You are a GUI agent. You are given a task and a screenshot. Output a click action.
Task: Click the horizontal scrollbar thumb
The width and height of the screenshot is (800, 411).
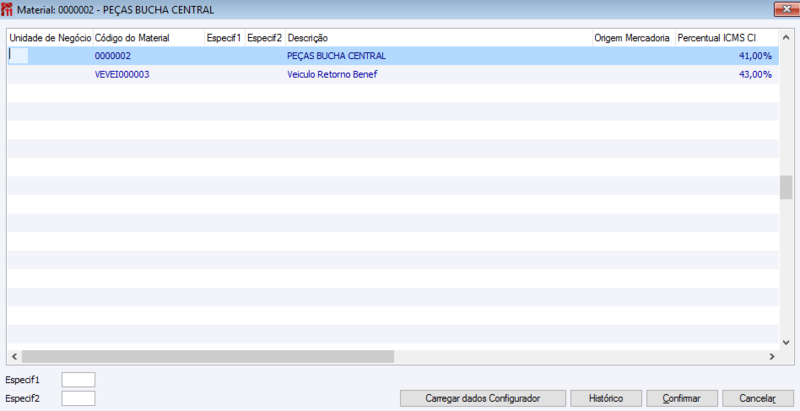click(x=208, y=356)
